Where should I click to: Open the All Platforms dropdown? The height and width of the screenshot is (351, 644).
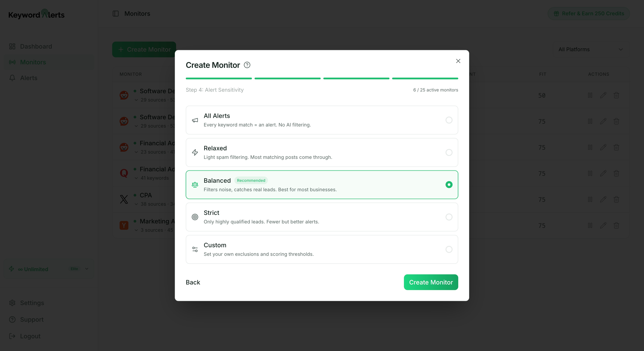coord(591,49)
